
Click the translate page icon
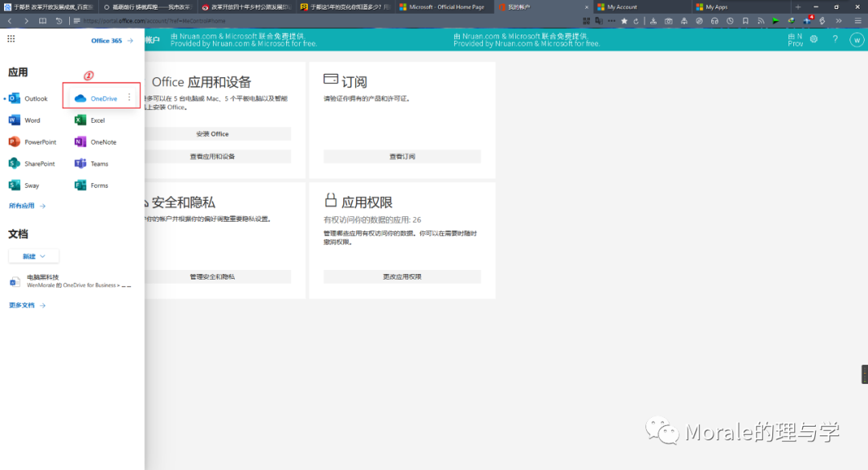[599, 21]
